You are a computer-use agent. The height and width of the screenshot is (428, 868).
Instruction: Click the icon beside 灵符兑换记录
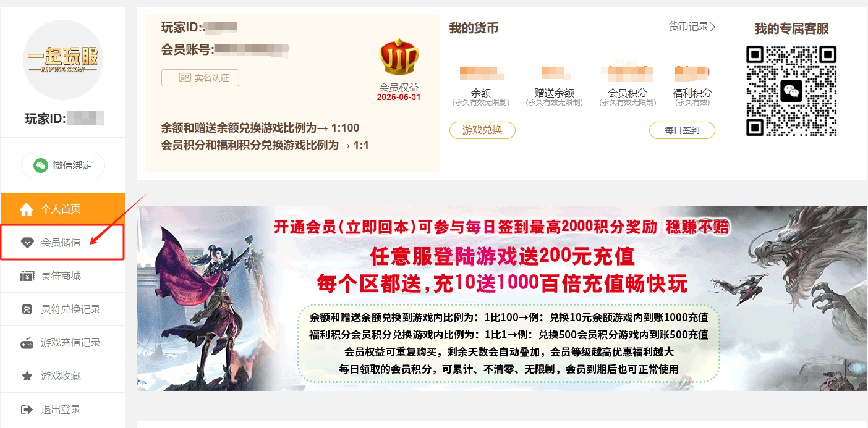(27, 309)
